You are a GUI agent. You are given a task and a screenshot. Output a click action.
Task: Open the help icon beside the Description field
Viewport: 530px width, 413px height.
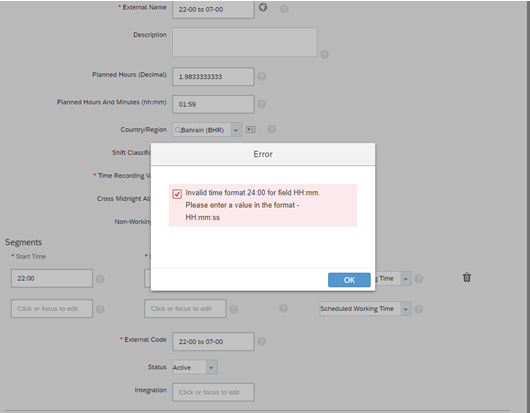[x=324, y=54]
